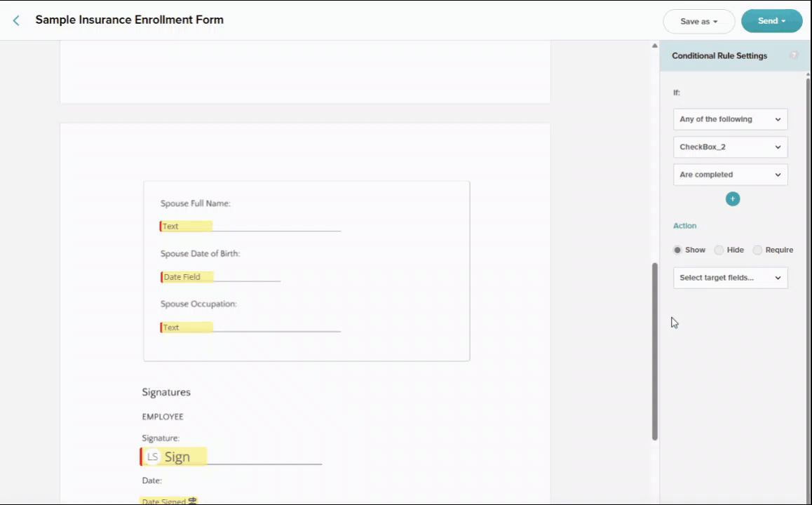This screenshot has height=505, width=812.
Task: Click the employee Sign signature field
Action: tap(173, 457)
